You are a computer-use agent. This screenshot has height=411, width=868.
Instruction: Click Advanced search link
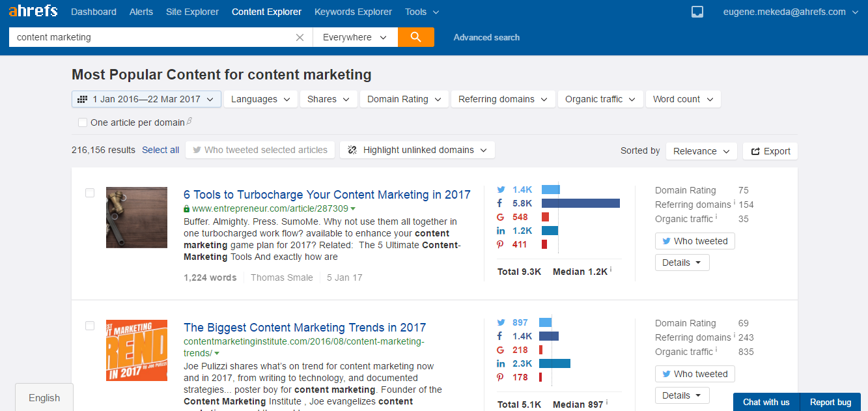486,37
